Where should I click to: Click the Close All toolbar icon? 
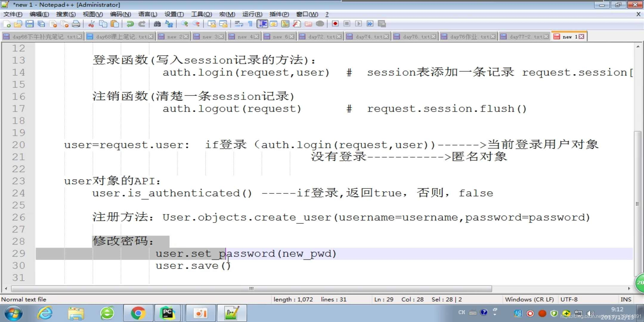point(64,24)
